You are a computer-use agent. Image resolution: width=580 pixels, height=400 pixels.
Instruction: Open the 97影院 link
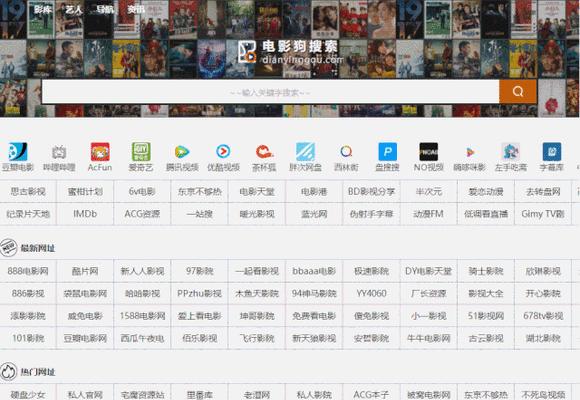199,271
